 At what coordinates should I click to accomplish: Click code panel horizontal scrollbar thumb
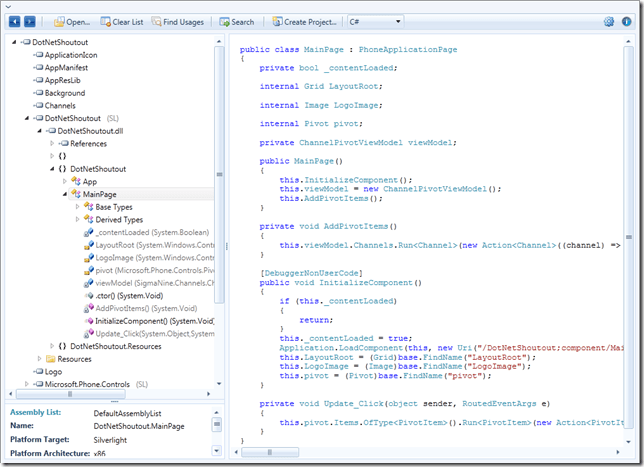coord(270,452)
